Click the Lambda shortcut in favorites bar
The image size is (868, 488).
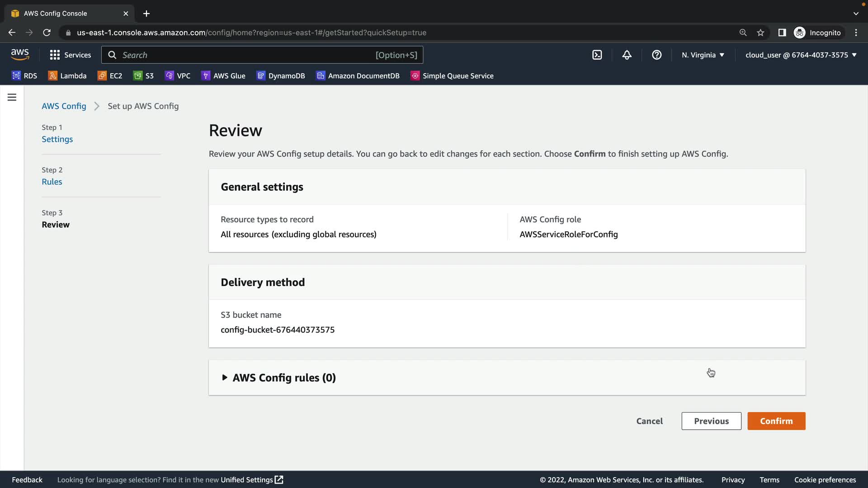click(x=67, y=76)
